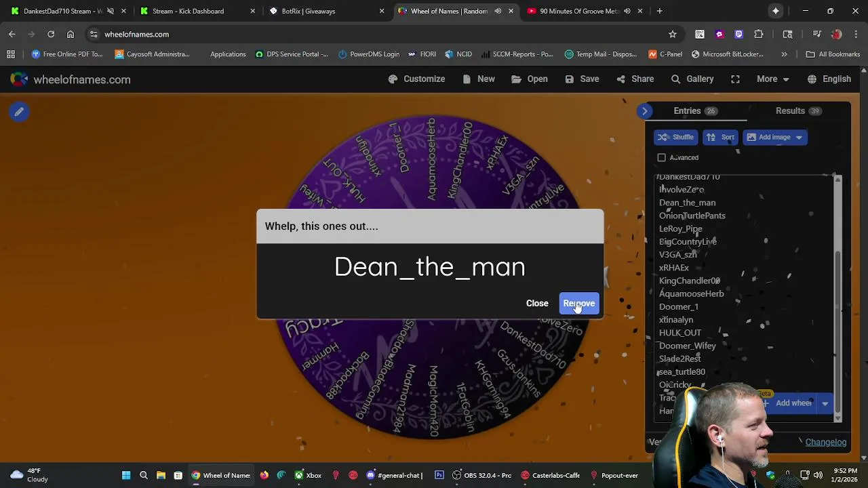Open Xbox app from taskbar

tap(307, 475)
